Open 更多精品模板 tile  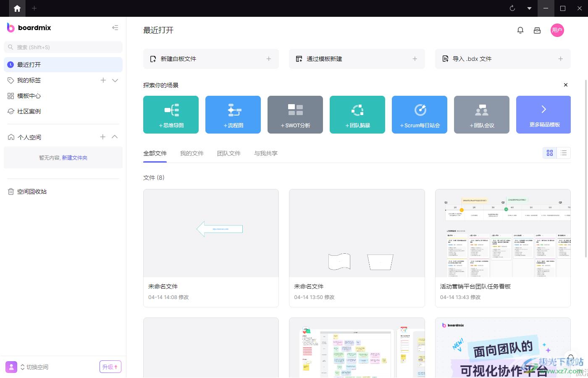tap(543, 115)
